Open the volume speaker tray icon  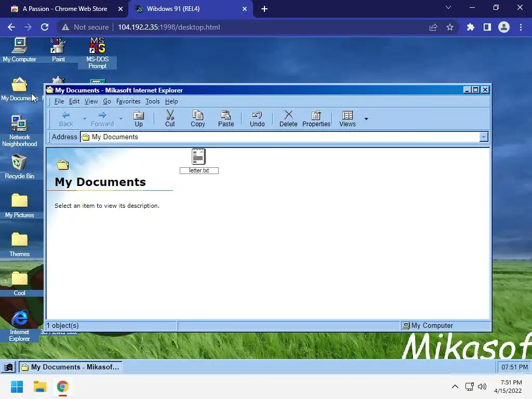tap(482, 387)
